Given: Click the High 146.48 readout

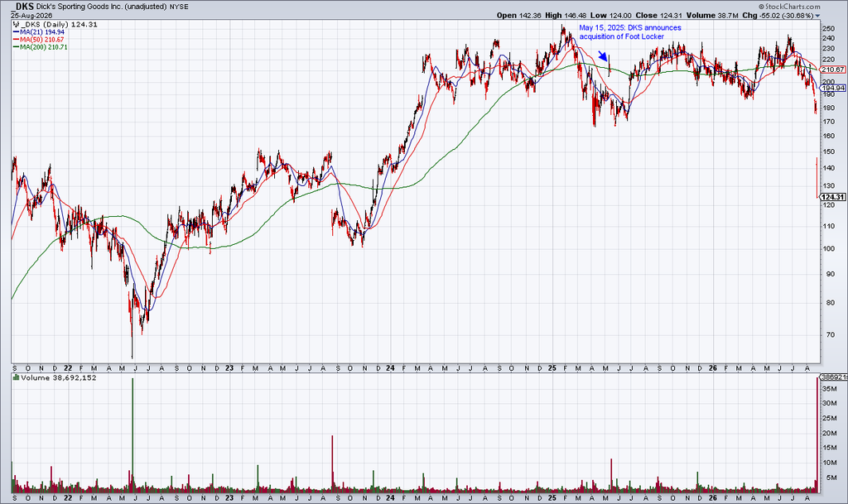Looking at the screenshot, I should pos(566,16).
